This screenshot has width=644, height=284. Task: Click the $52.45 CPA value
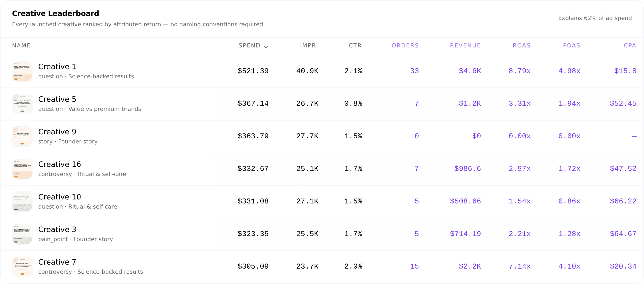[623, 103]
